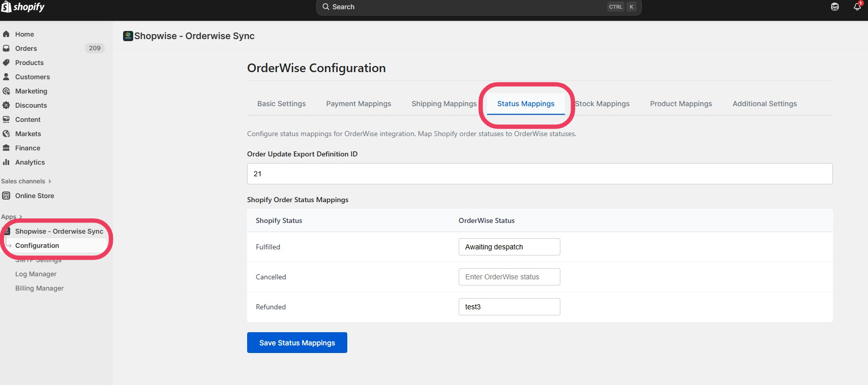
Task: Click the Products tag icon
Action: [x=6, y=62]
